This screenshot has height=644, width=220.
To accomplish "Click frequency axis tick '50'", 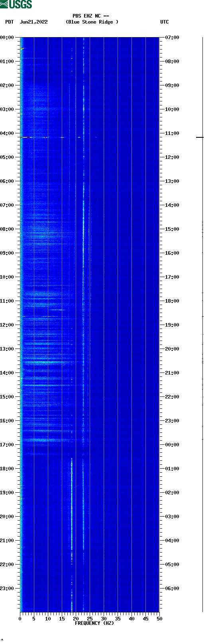I will point(159,619).
